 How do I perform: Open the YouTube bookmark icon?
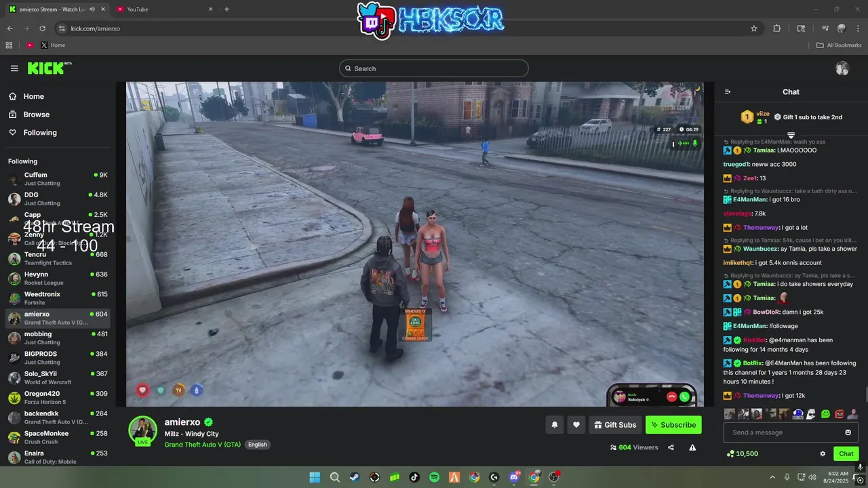pyautogui.click(x=30, y=45)
